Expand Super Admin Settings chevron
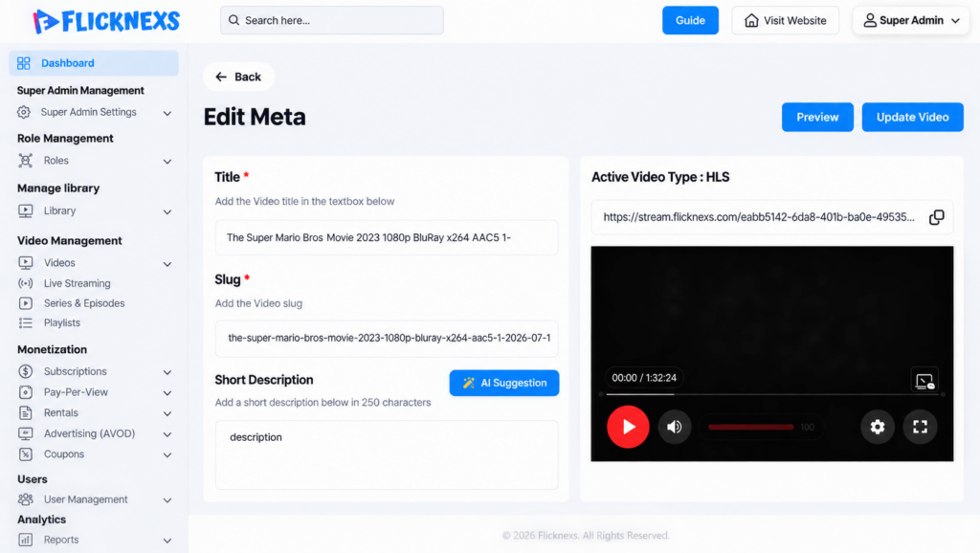The height and width of the screenshot is (553, 980). click(167, 113)
